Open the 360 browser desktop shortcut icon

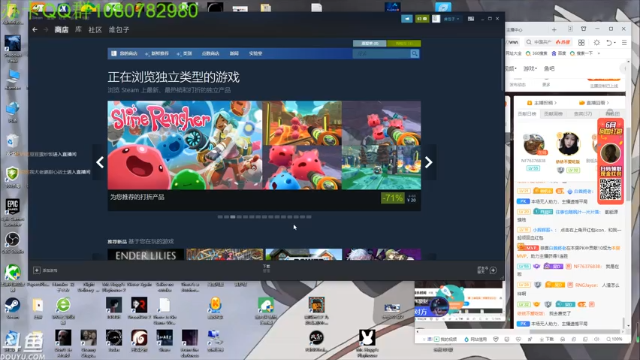tap(63, 305)
